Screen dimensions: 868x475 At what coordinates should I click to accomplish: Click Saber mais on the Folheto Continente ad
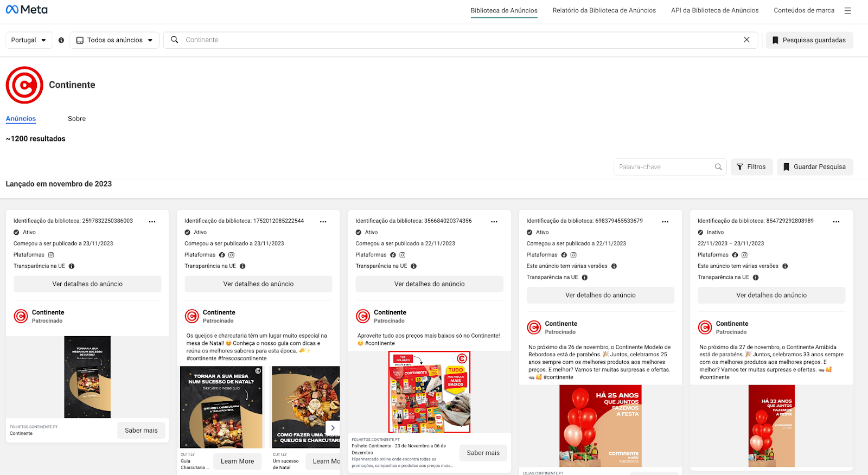483,453
